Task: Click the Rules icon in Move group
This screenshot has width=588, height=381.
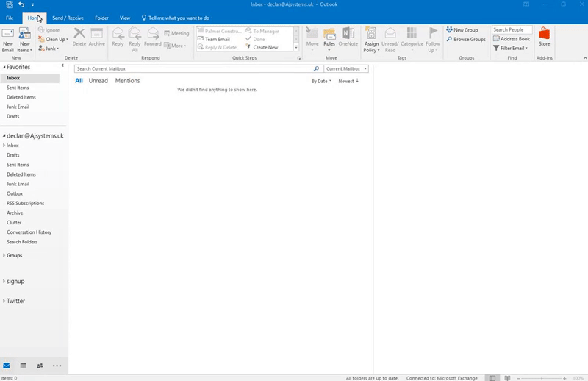Action: point(329,37)
